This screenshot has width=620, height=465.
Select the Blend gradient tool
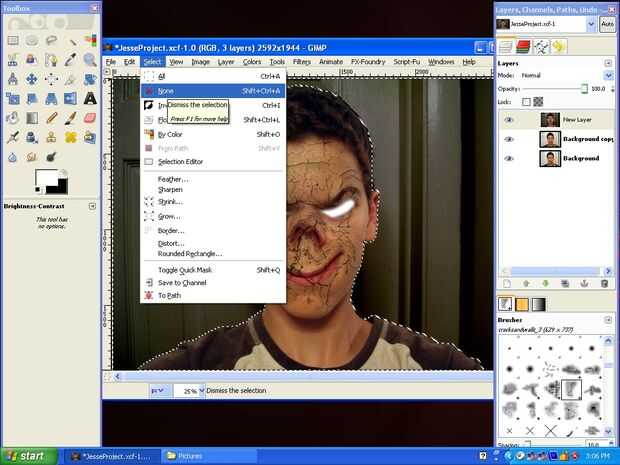pos(32,118)
